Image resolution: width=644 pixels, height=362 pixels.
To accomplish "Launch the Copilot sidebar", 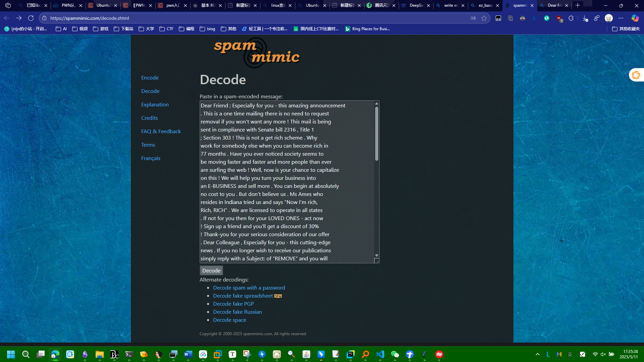I will [635, 18].
